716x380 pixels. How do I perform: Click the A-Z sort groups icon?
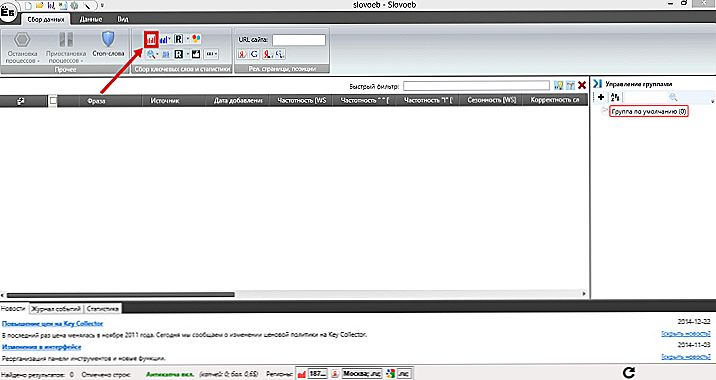(615, 97)
